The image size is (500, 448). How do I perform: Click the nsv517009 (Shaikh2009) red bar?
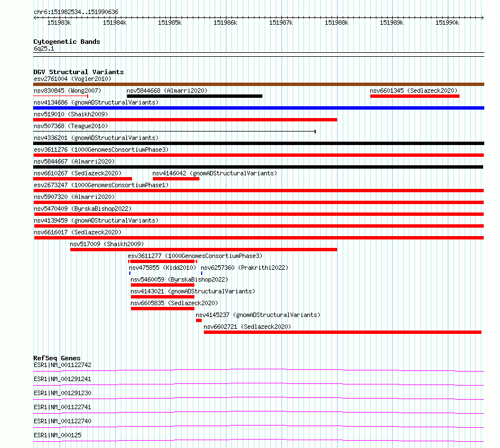click(x=203, y=250)
